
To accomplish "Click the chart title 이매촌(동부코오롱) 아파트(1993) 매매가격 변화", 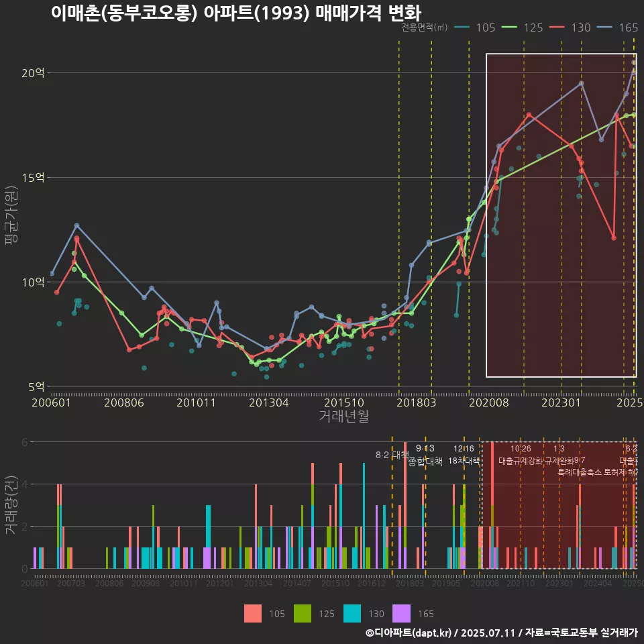I will tap(236, 13).
